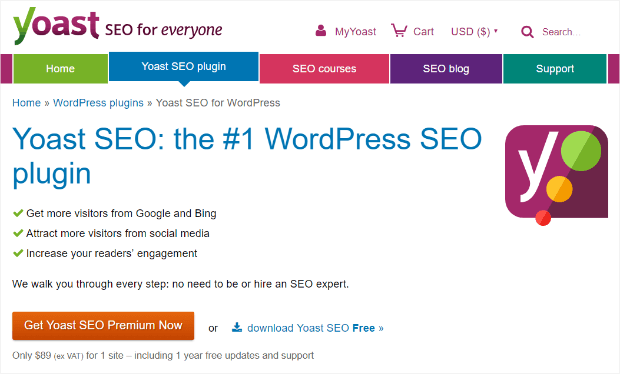Click 'Increase your readers' engagement' text
Viewport: 620px width, 374px height.
click(112, 253)
